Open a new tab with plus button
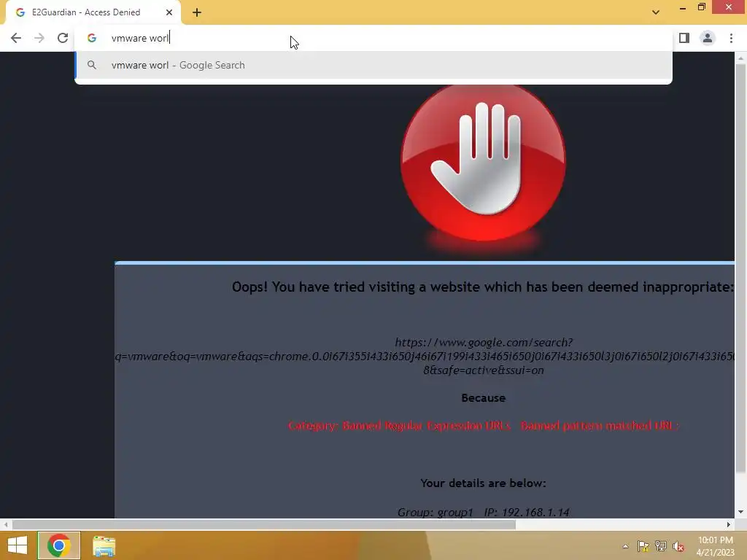The height and width of the screenshot is (560, 747). pyautogui.click(x=197, y=12)
